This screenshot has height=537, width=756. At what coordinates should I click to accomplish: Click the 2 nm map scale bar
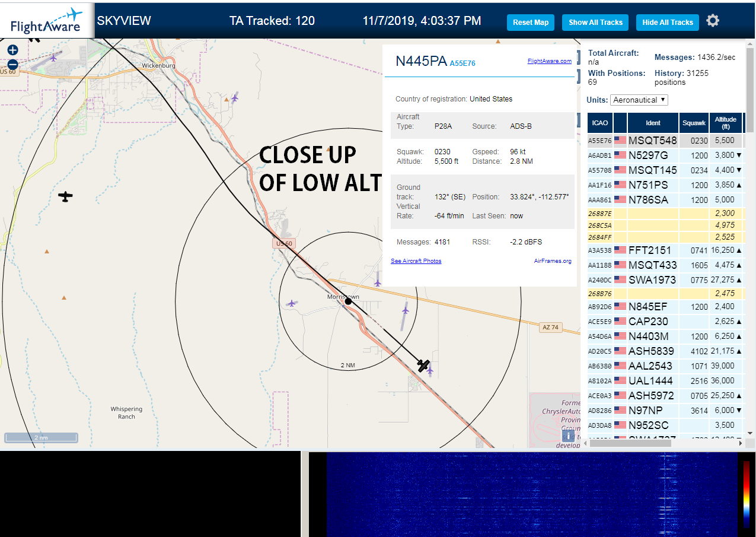(41, 438)
